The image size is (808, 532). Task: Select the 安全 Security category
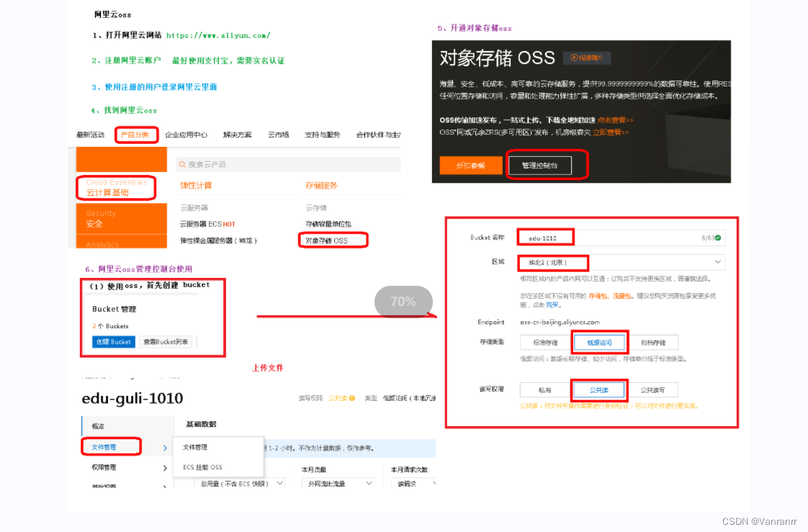[122, 218]
